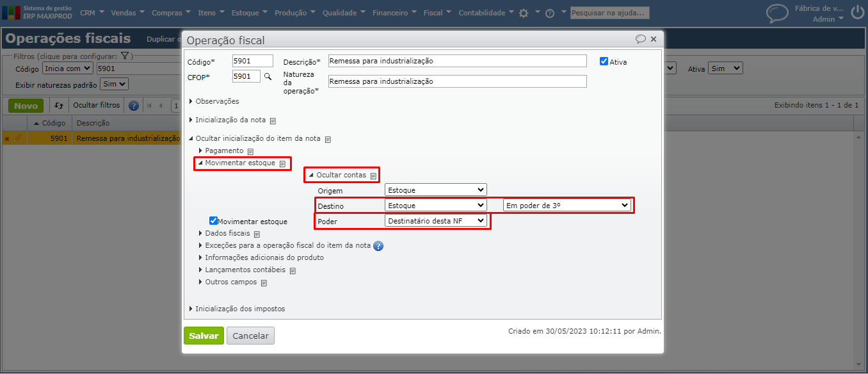Open the gear settings icon
This screenshot has width=868, height=374.
524,13
